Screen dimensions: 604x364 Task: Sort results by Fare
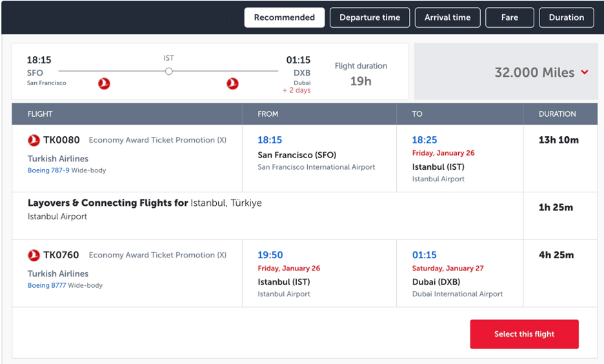[510, 17]
